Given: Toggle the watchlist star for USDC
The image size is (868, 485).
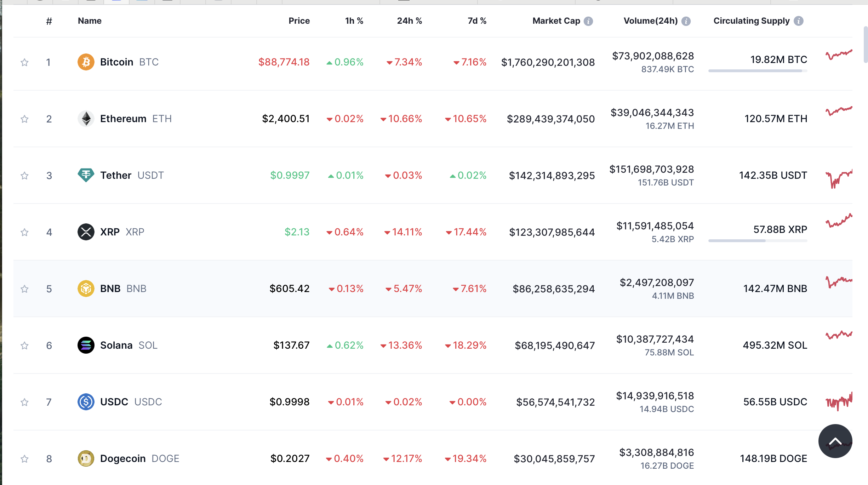Looking at the screenshot, I should coord(24,402).
